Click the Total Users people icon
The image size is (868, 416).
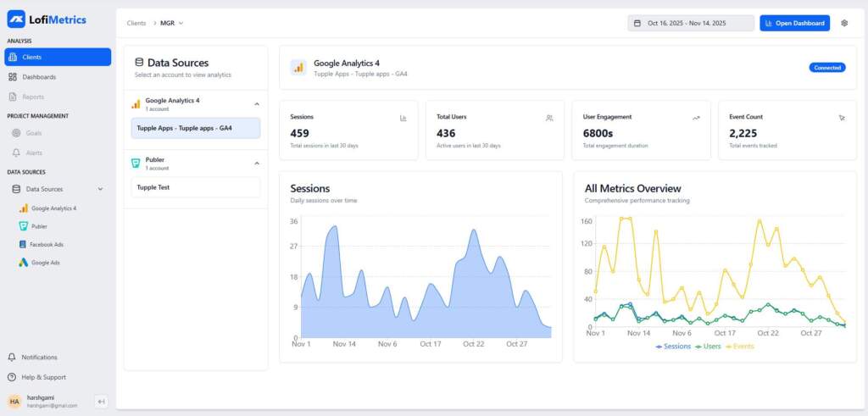pos(549,118)
